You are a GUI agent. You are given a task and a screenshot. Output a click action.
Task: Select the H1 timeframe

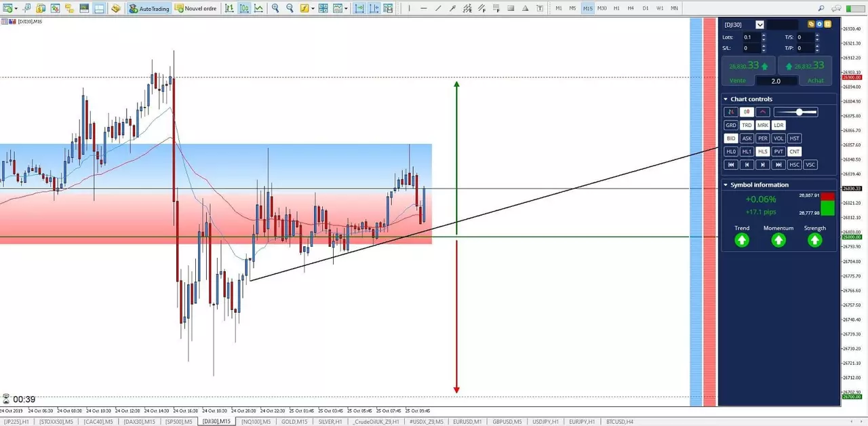(616, 8)
